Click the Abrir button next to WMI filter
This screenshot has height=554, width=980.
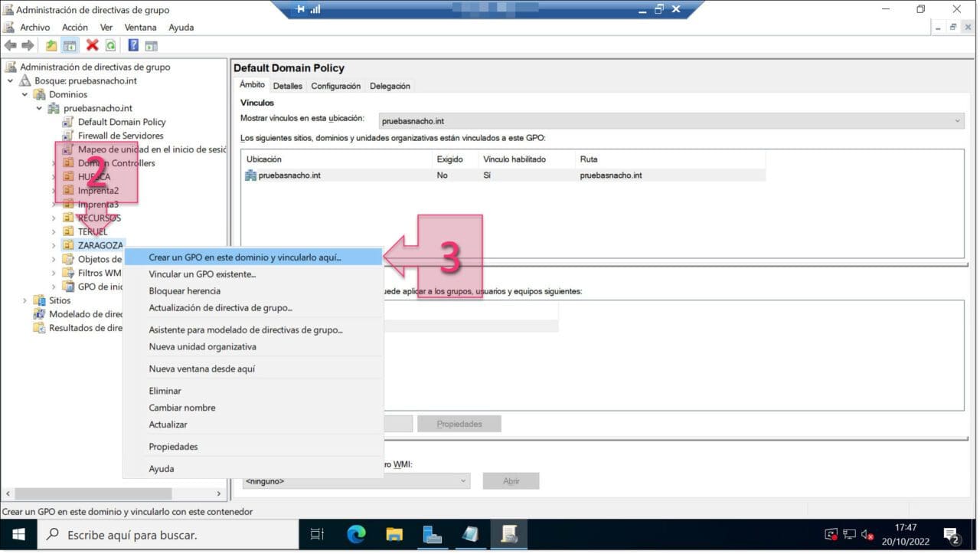511,481
